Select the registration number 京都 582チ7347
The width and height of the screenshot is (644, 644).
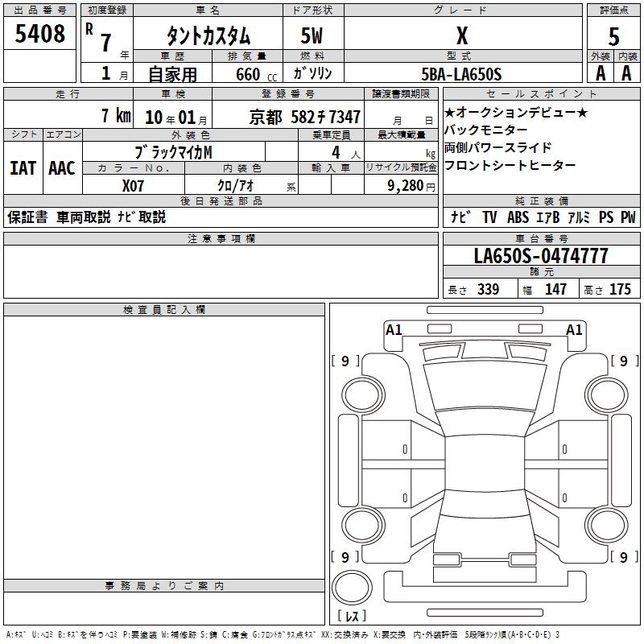[305, 118]
